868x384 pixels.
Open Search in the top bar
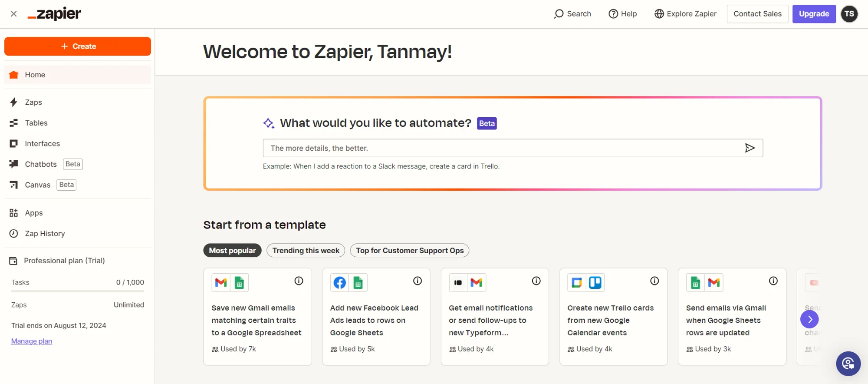click(572, 14)
